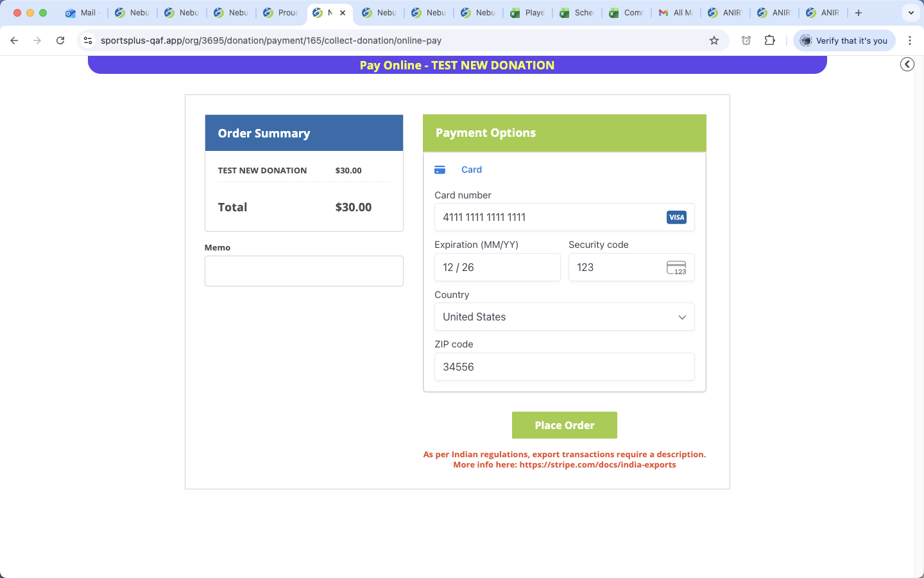Click the back navigation arrow
924x578 pixels.
click(x=14, y=40)
